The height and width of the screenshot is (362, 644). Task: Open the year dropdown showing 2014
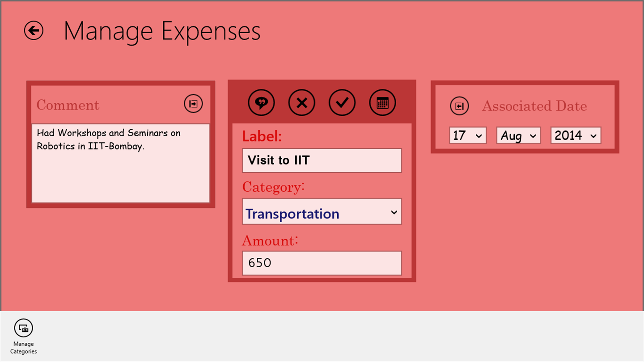[x=576, y=135]
